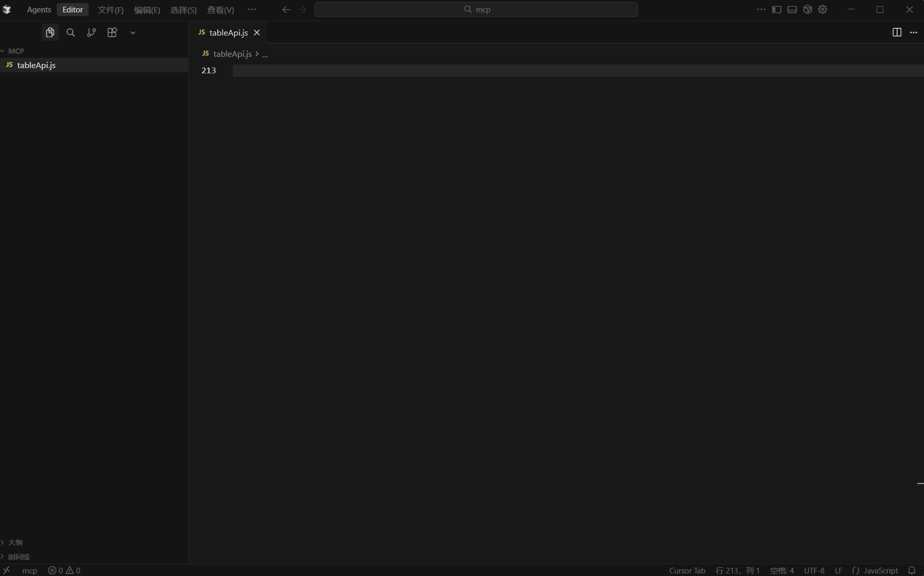Toggle the primary sidebar visibility

[777, 9]
